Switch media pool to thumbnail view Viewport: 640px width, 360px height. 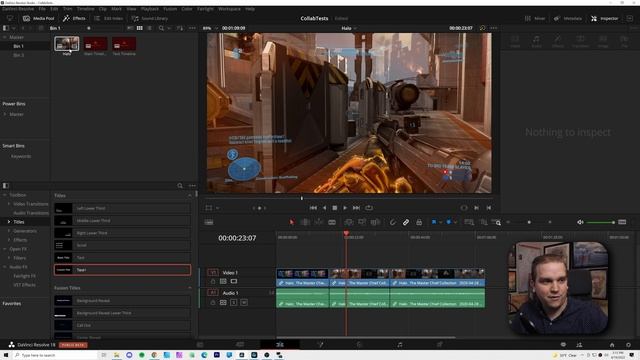(x=140, y=28)
